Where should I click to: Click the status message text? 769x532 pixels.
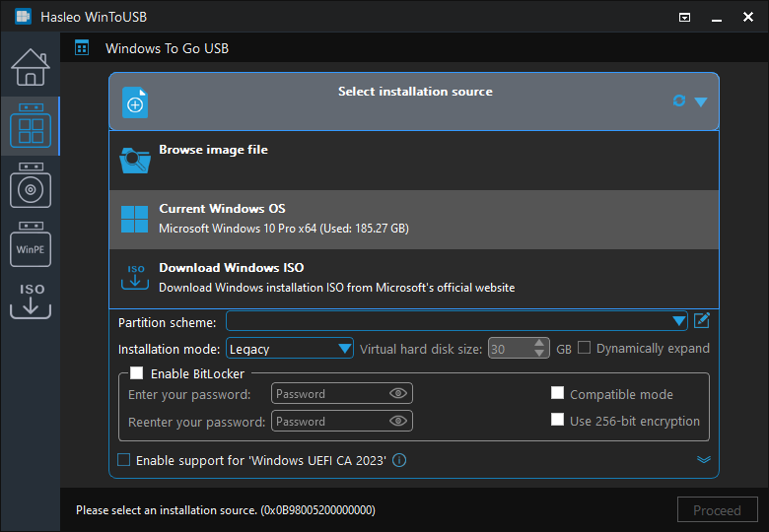coord(226,510)
